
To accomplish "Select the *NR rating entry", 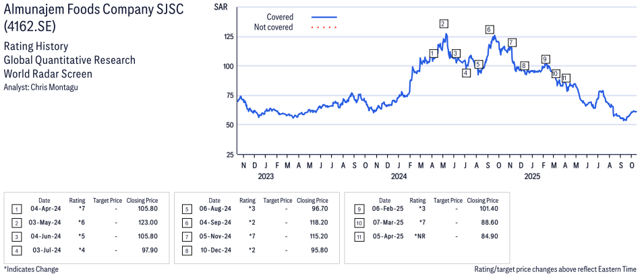I will pos(418,236).
